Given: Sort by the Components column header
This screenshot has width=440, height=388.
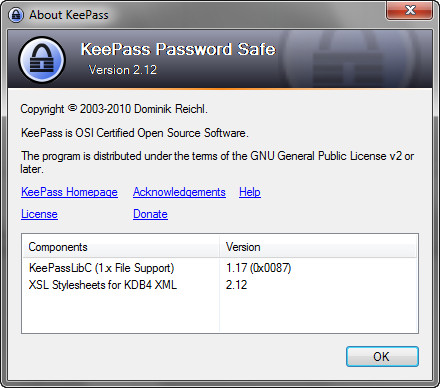Looking at the screenshot, I should point(121,247).
